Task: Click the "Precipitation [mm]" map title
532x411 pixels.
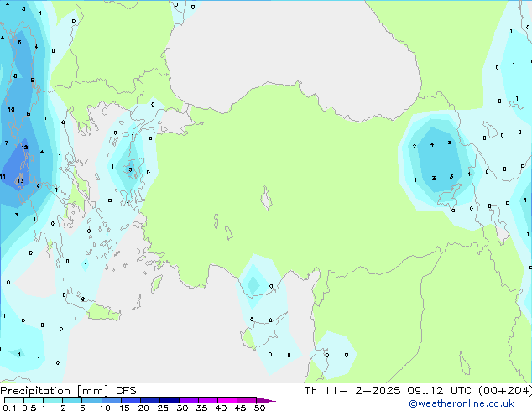Action: tap(55, 391)
